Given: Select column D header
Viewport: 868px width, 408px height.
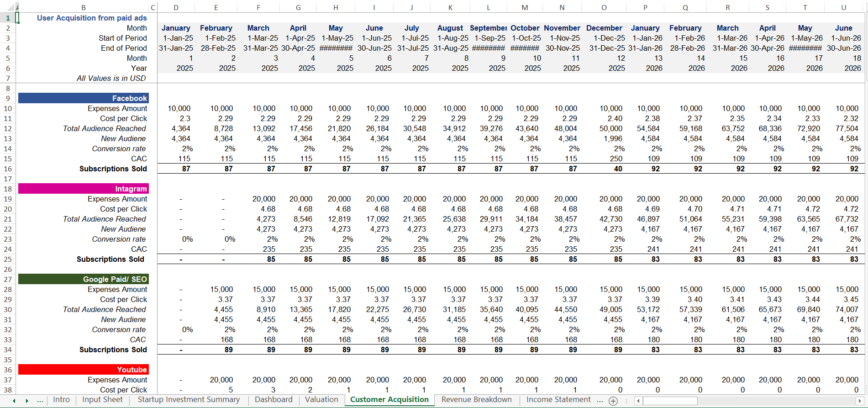Looking at the screenshot, I should tap(176, 7).
